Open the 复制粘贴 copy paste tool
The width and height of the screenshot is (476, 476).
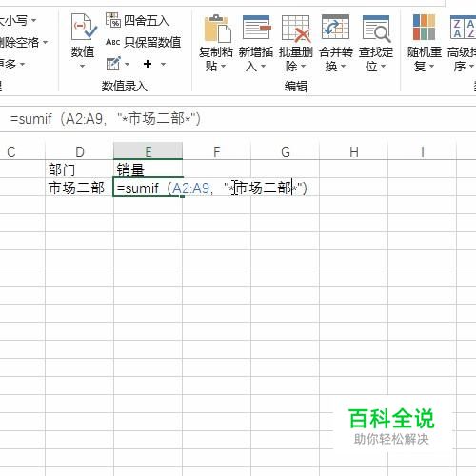click(x=218, y=29)
